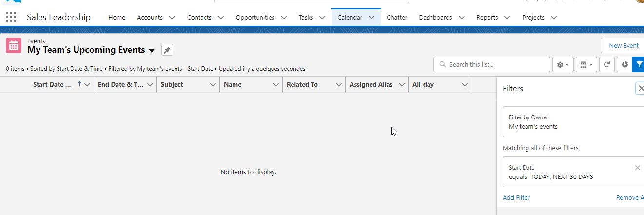644x215 pixels.
Task: Open the App Launcher grid icon
Action: coord(11,17)
